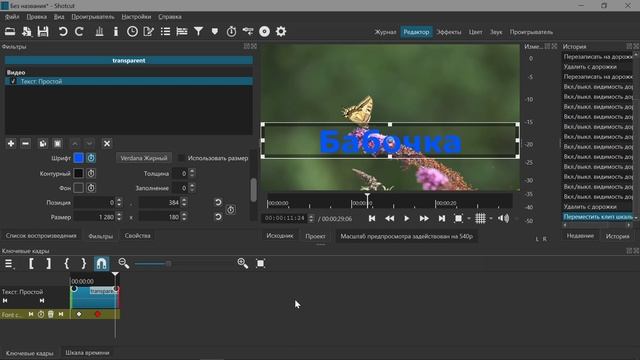Open the Проигрыватель menu
The width and height of the screenshot is (640, 360).
(93, 17)
